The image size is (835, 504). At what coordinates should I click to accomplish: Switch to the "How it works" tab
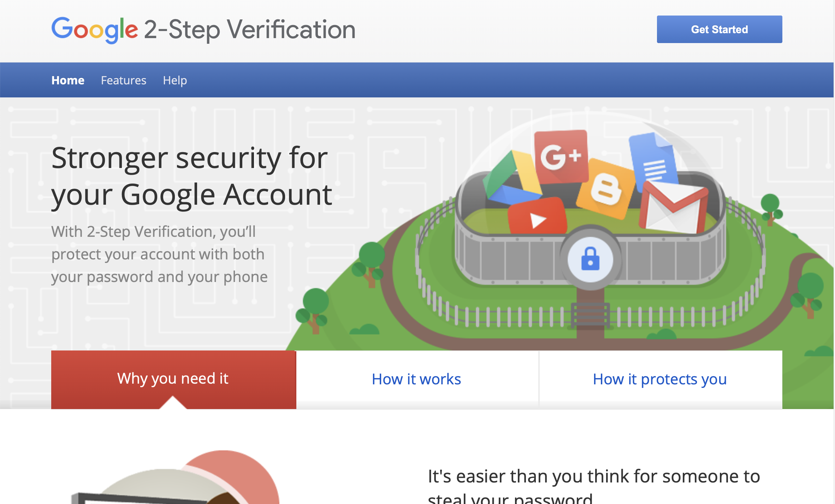tap(416, 379)
